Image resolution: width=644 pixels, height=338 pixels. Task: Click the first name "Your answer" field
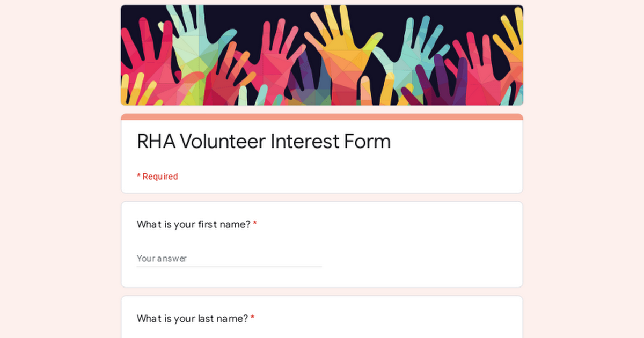click(x=229, y=258)
